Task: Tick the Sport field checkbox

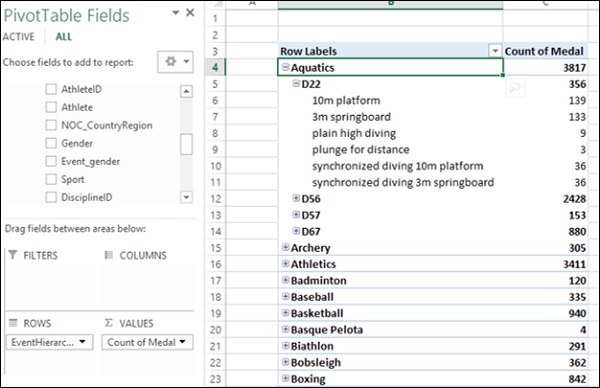Action: coord(51,179)
